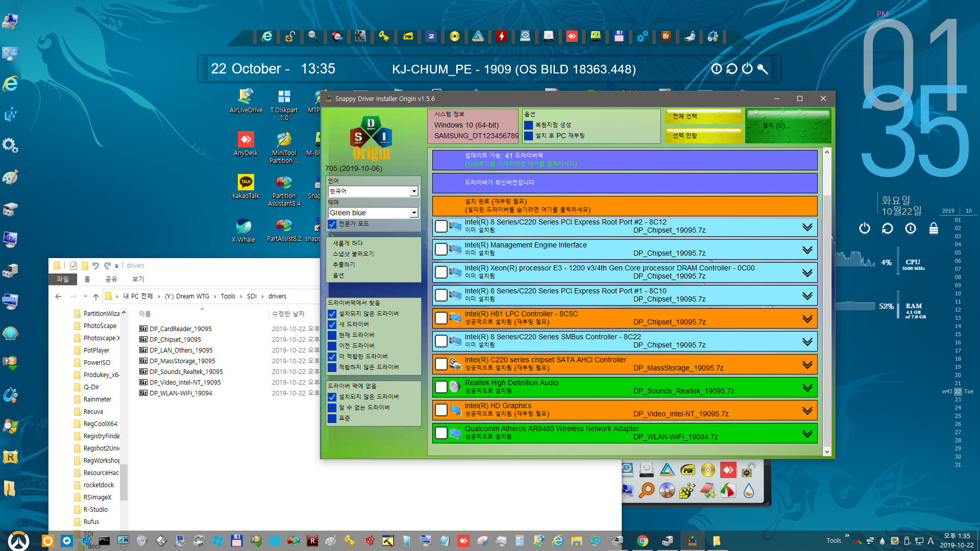Check the Realtek High Definition Audio driver
Screen dimensions: 980x551
[x=442, y=387]
